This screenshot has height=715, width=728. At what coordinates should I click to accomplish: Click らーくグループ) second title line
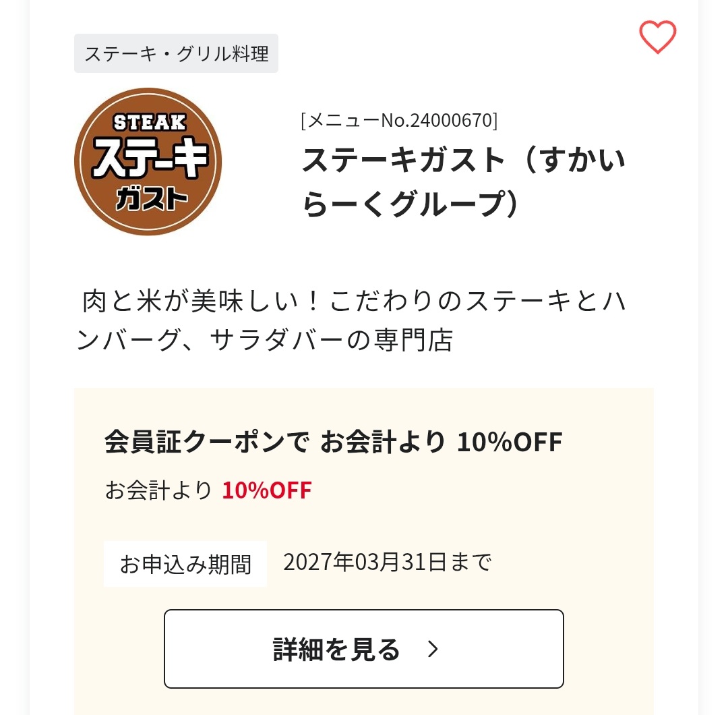pos(410,204)
